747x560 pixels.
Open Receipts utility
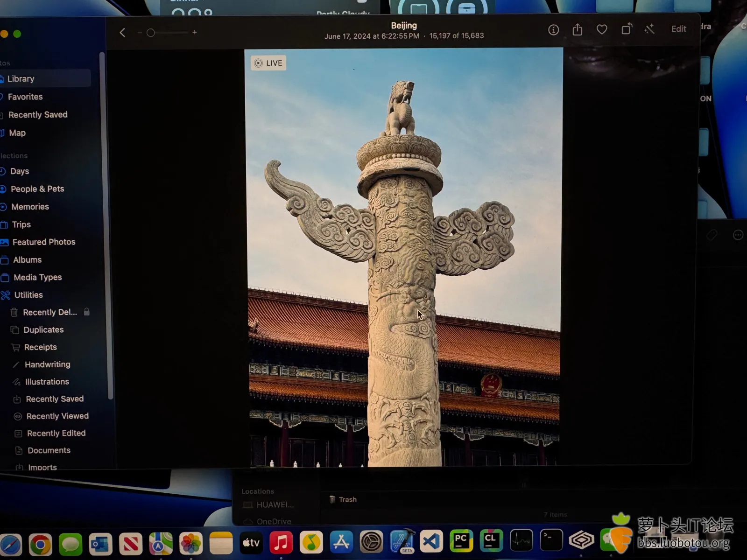[40, 347]
